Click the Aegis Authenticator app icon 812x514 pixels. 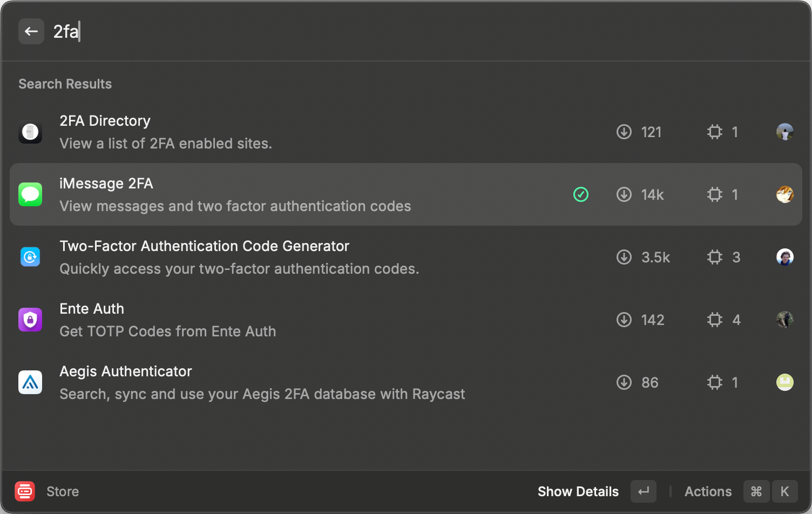tap(30, 382)
